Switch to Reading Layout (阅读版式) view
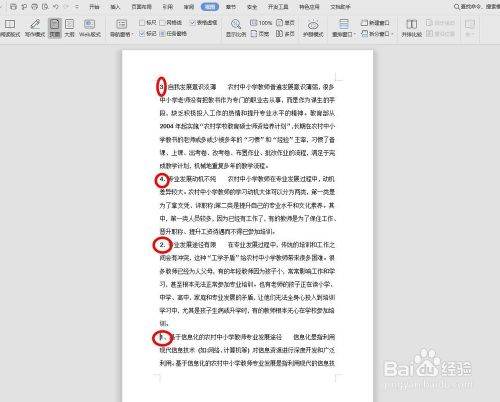The image size is (500, 402). tap(10, 28)
